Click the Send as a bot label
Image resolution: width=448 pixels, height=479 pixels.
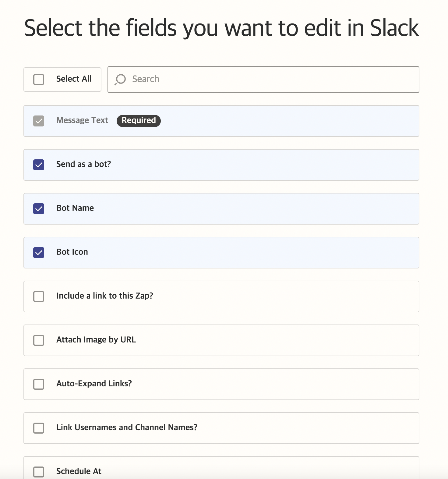coord(83,164)
